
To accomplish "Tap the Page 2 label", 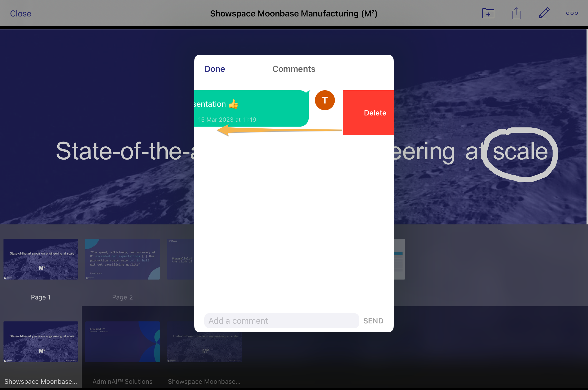I will (123, 297).
